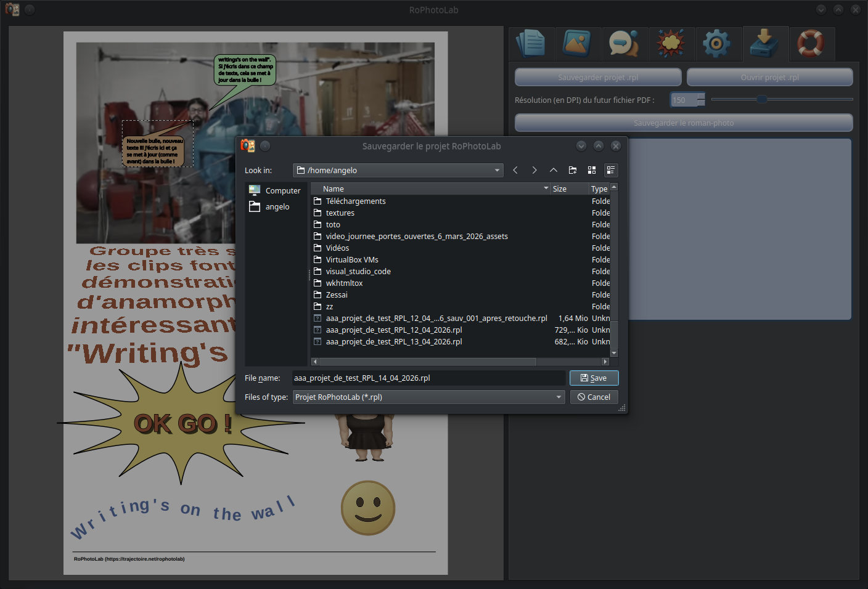Click the forward navigation arrow
The width and height of the screenshot is (868, 589).
point(534,170)
